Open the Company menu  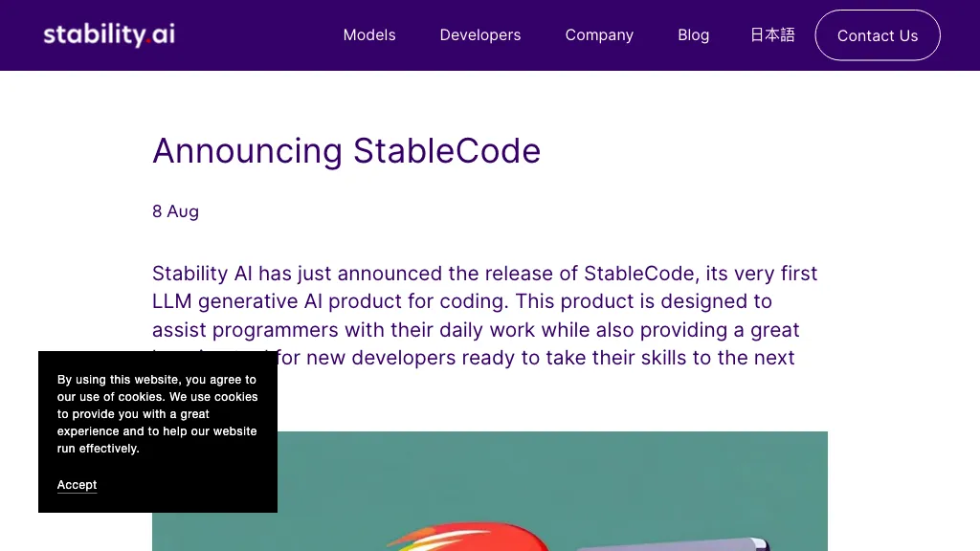(599, 35)
